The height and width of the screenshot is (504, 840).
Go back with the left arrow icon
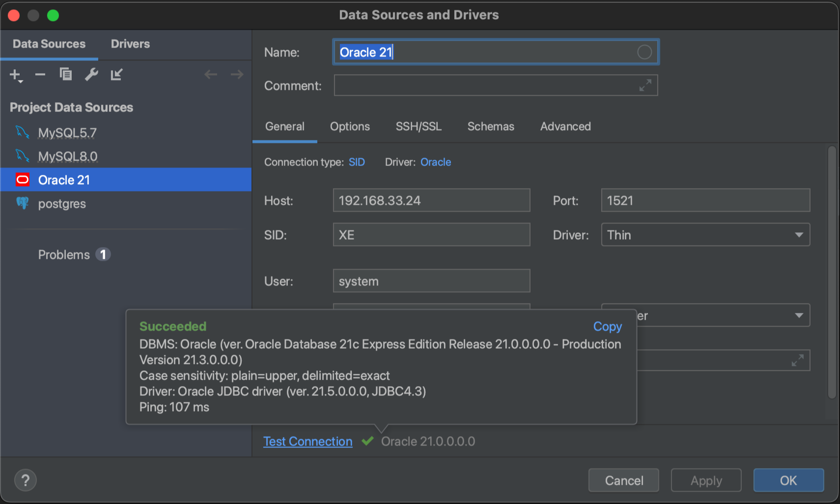[211, 74]
